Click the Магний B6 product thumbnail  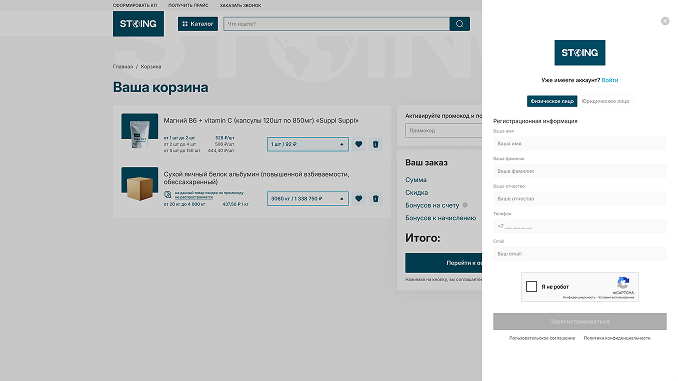tap(139, 132)
